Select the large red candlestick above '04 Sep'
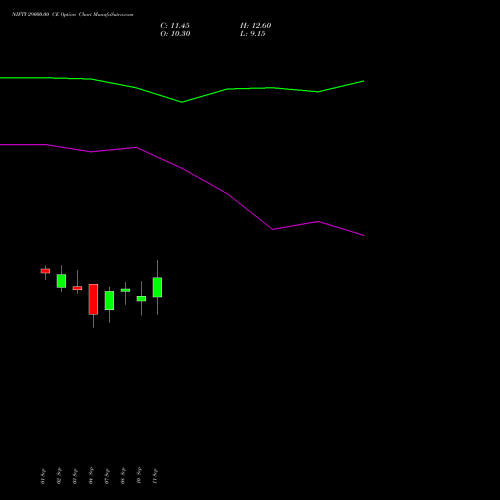 93,299
